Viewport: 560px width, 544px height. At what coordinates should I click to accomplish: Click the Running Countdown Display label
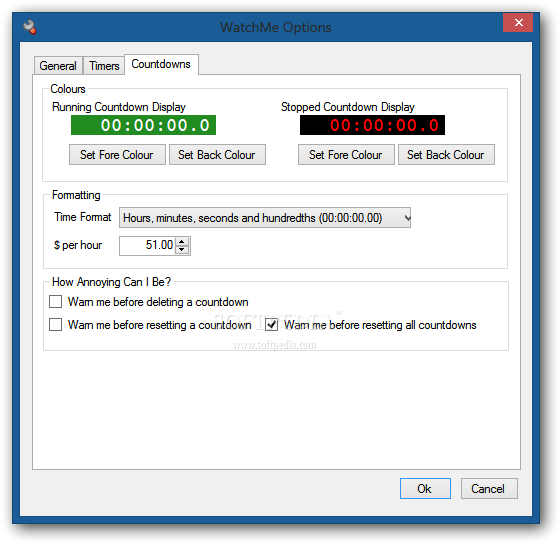click(119, 107)
